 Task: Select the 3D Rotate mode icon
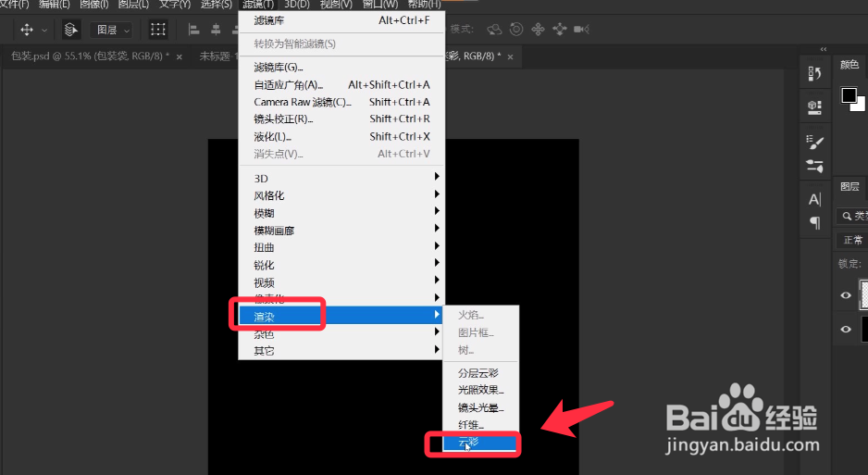494,30
